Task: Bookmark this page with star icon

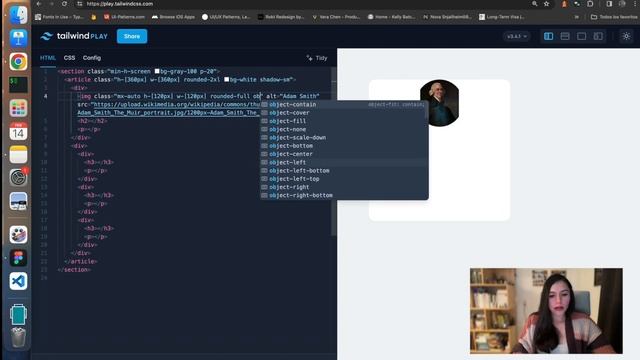Action: [547, 4]
